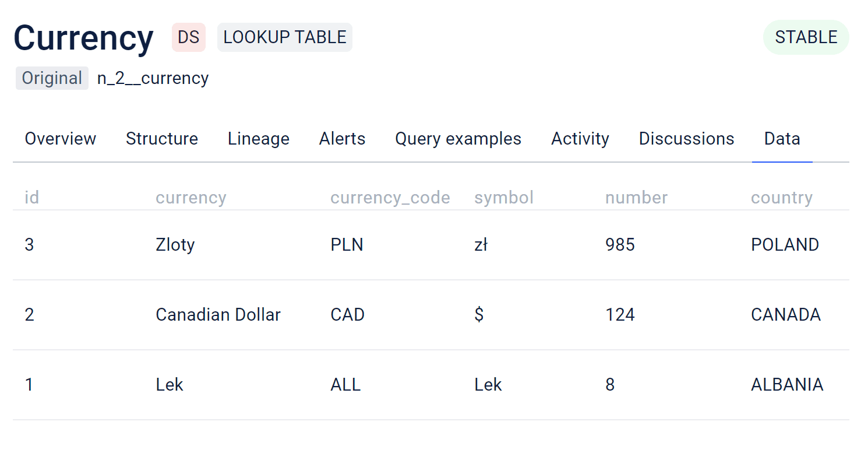Click the currency column header
The width and height of the screenshot is (868, 453).
(190, 198)
